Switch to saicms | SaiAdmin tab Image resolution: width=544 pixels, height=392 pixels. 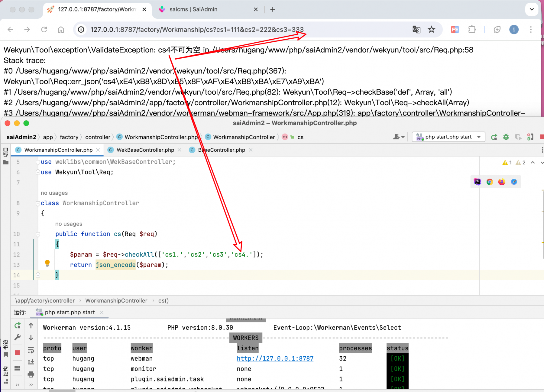tap(208, 9)
